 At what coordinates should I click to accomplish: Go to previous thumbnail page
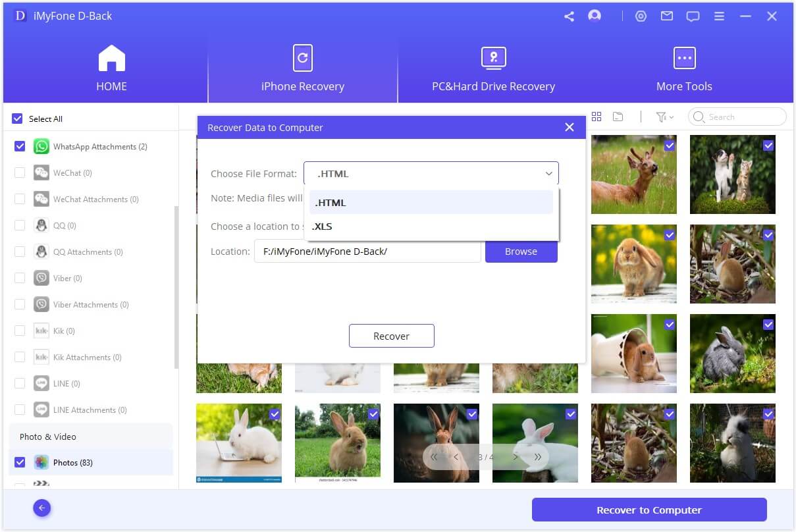click(456, 456)
